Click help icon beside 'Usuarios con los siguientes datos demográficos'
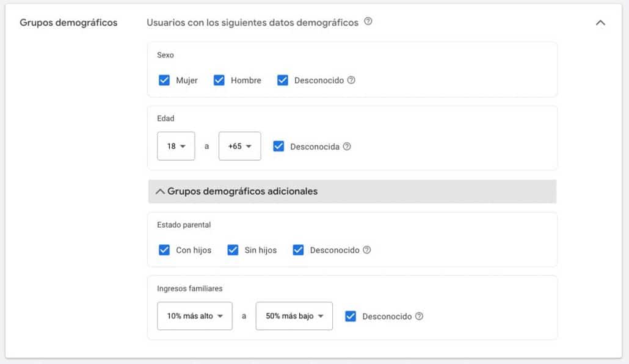The width and height of the screenshot is (629, 364). [x=368, y=21]
